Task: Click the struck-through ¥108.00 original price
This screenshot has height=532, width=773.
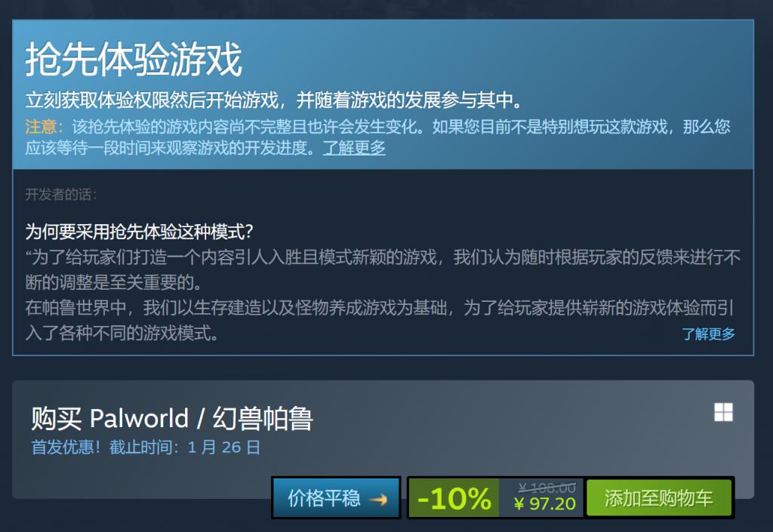Action: pyautogui.click(x=547, y=487)
